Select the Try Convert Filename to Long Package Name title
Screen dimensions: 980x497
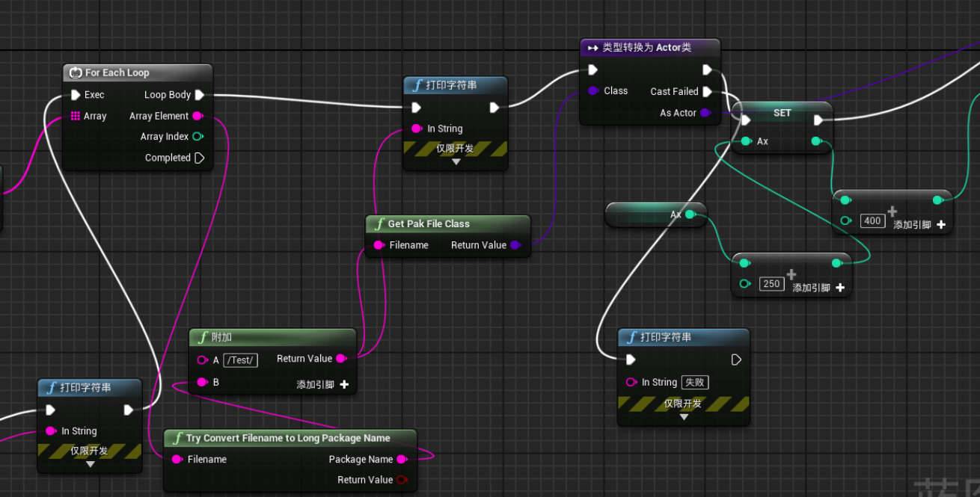point(288,438)
